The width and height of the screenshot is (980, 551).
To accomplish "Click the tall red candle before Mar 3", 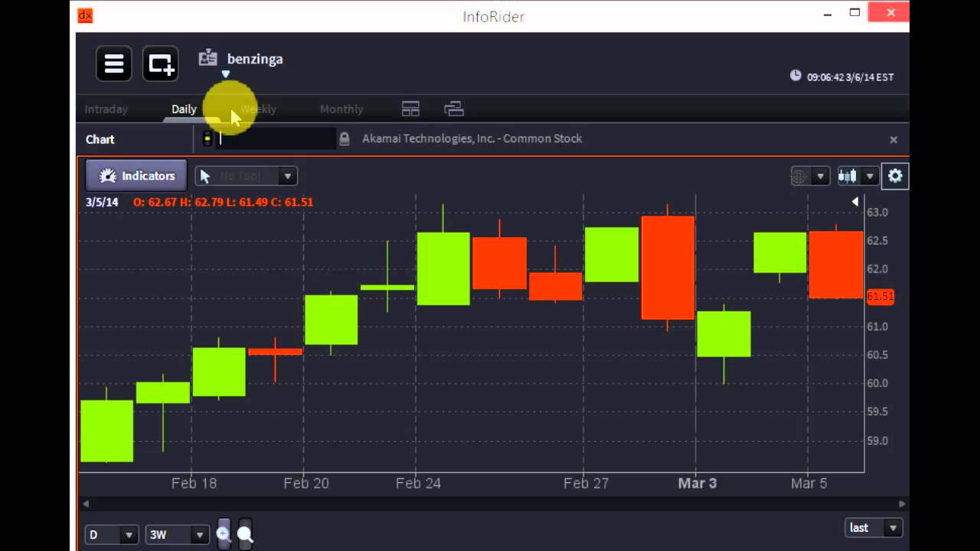I will coord(668,268).
